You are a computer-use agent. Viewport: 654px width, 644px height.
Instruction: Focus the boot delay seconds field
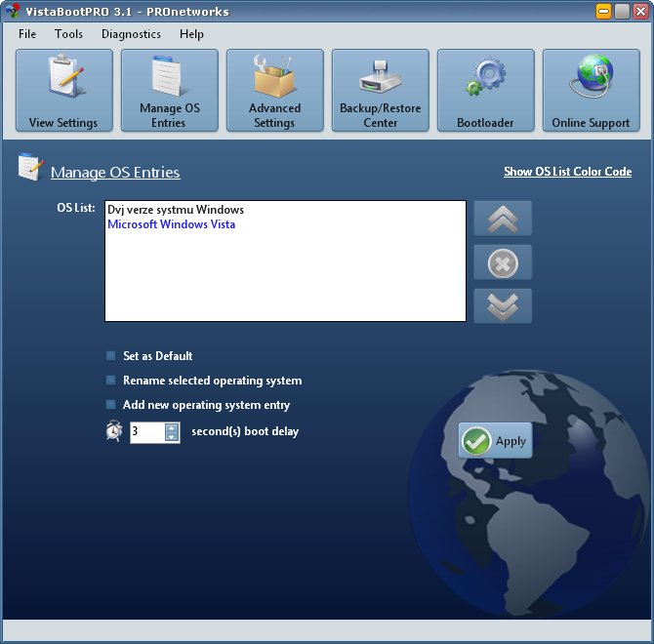147,432
